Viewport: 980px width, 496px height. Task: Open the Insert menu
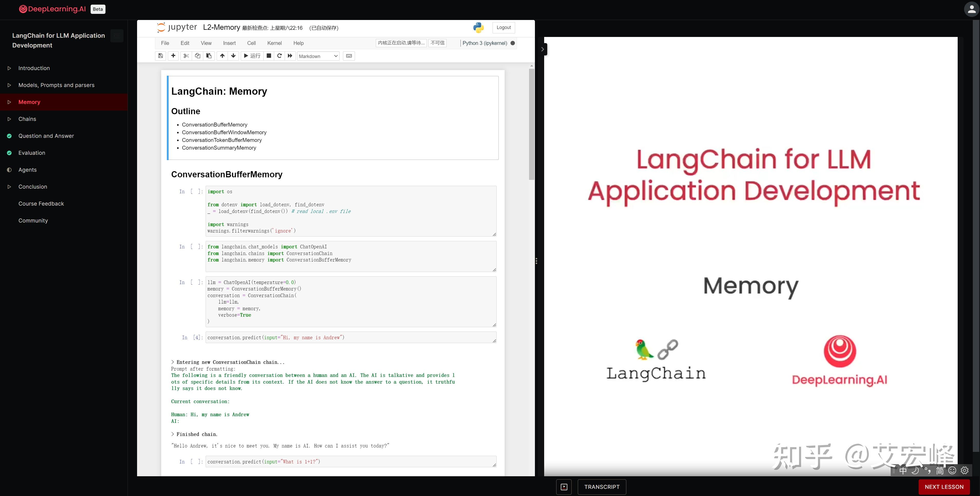pos(229,43)
